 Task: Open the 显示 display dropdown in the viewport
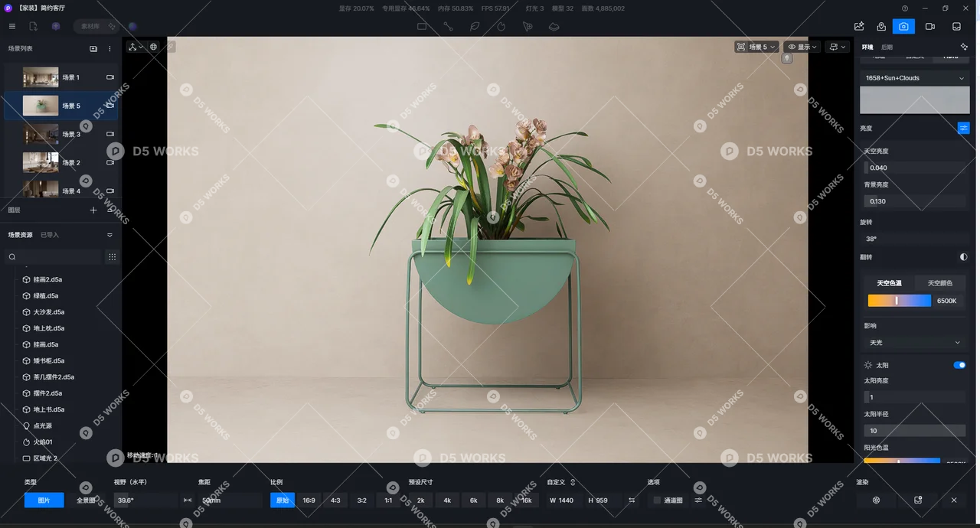tap(802, 46)
